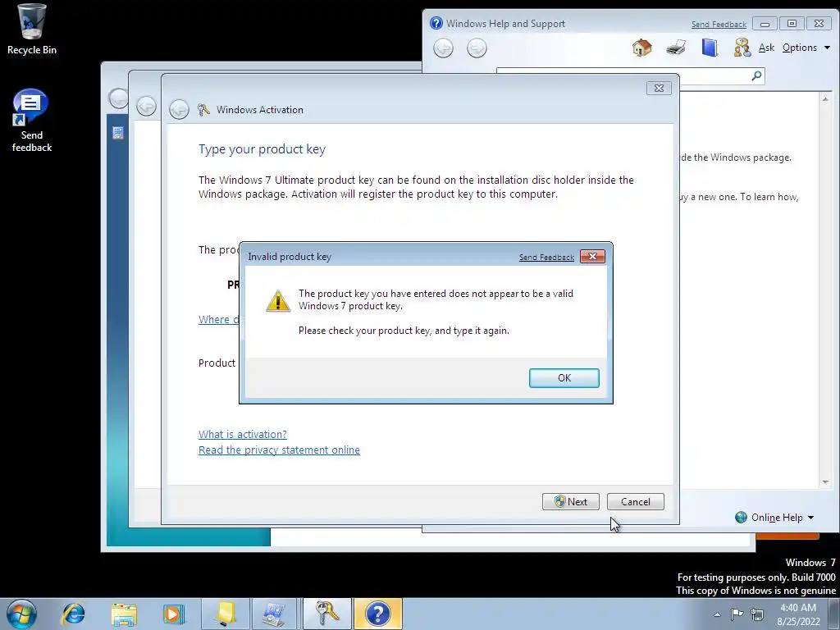The image size is (840, 630).
Task: Go to Help and Support home
Action: click(x=641, y=48)
